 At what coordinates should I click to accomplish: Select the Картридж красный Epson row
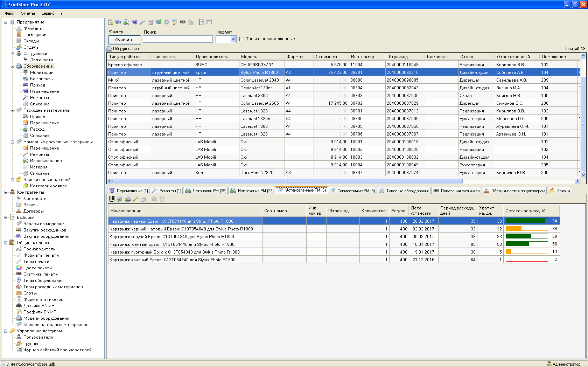(334, 259)
